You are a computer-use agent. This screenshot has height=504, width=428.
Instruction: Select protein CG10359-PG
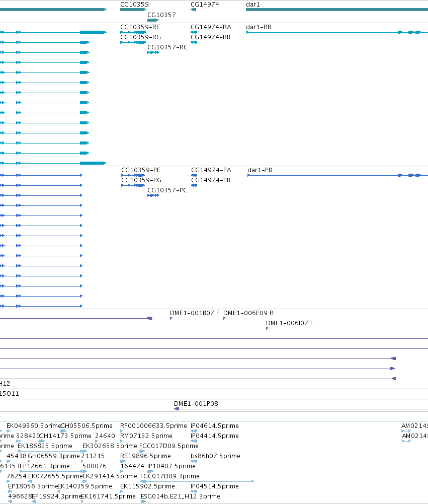pyautogui.click(x=141, y=180)
